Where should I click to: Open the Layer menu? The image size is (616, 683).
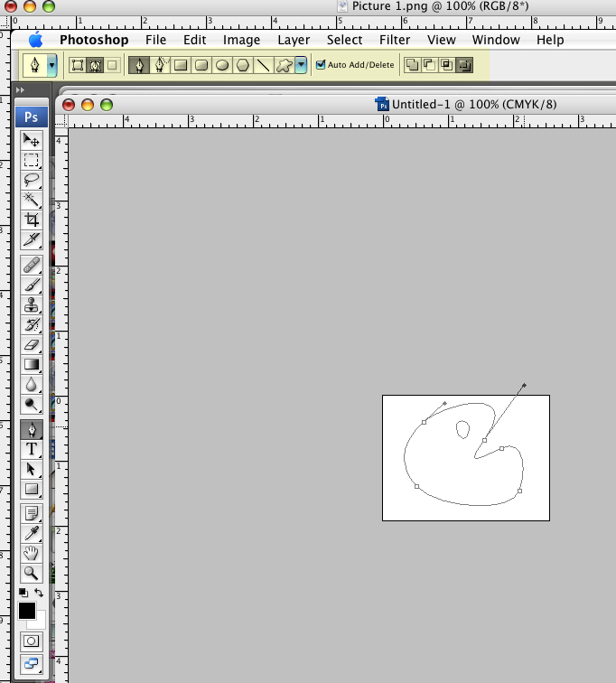click(294, 40)
